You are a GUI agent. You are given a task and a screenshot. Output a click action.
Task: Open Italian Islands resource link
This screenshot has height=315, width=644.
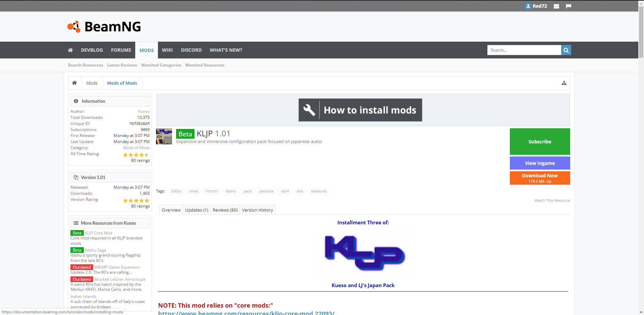pyautogui.click(x=84, y=297)
